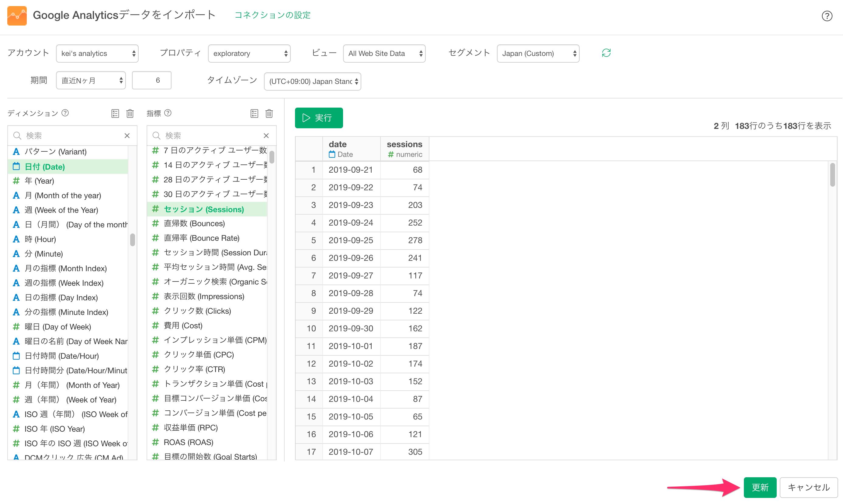Click the sessions column header

point(404,149)
